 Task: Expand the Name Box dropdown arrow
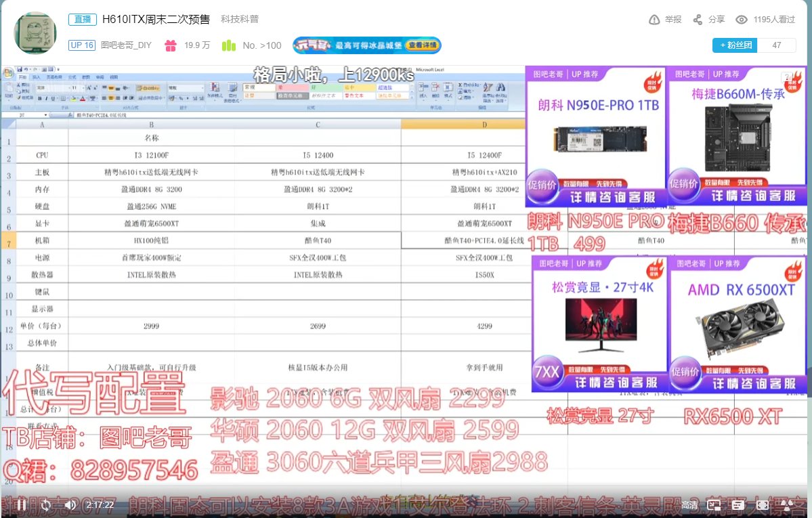pos(46,114)
